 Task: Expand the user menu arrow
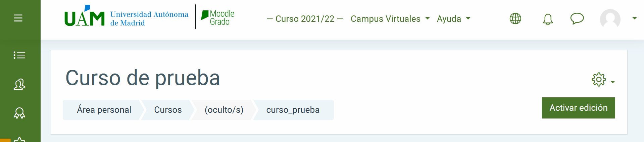pos(634,18)
